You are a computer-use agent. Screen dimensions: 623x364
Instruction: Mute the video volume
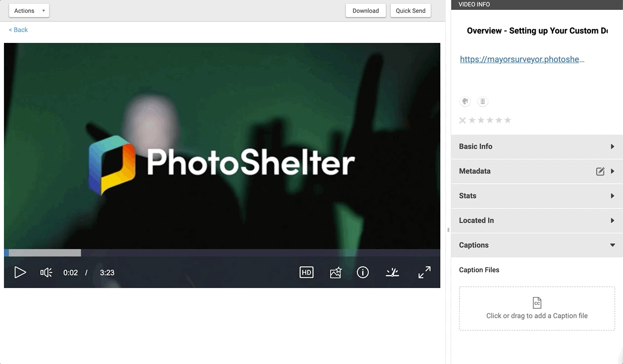46,272
